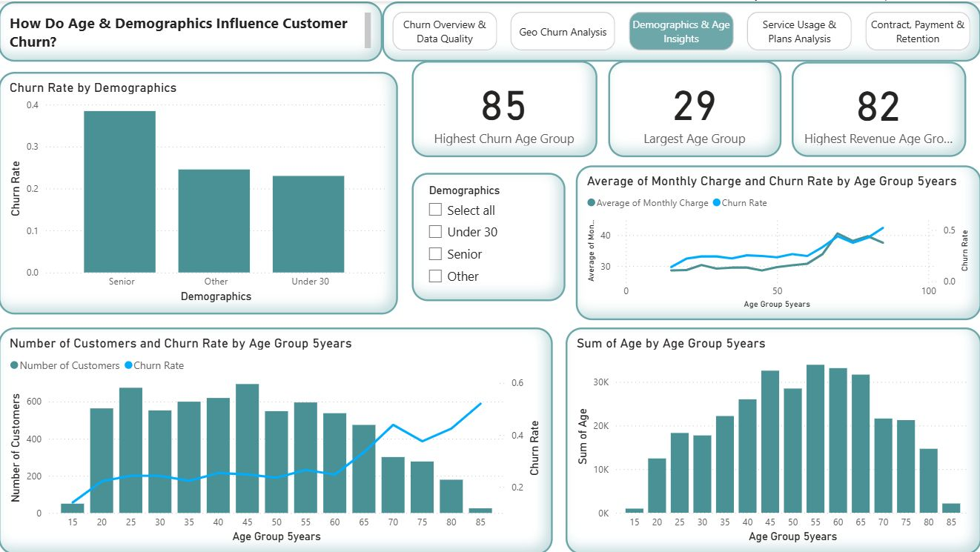Select the Senior bar in demographics chart
This screenshot has height=552, width=980.
click(x=119, y=192)
